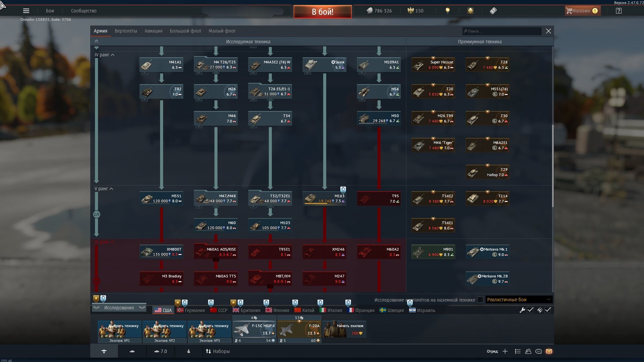Click the M50 research progress bar
Viewport: 644px width, 362px height.
click(x=373, y=123)
